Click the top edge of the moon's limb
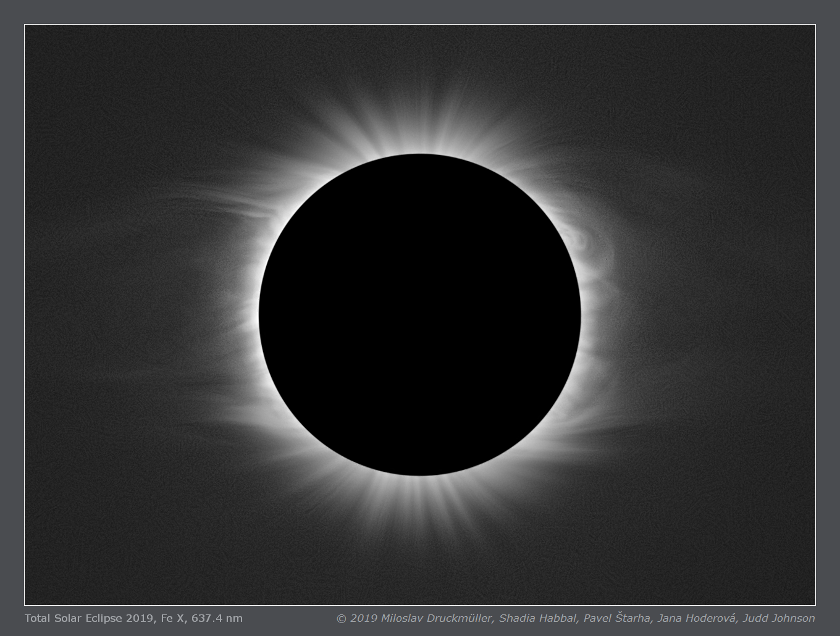The image size is (840, 636). [x=420, y=155]
